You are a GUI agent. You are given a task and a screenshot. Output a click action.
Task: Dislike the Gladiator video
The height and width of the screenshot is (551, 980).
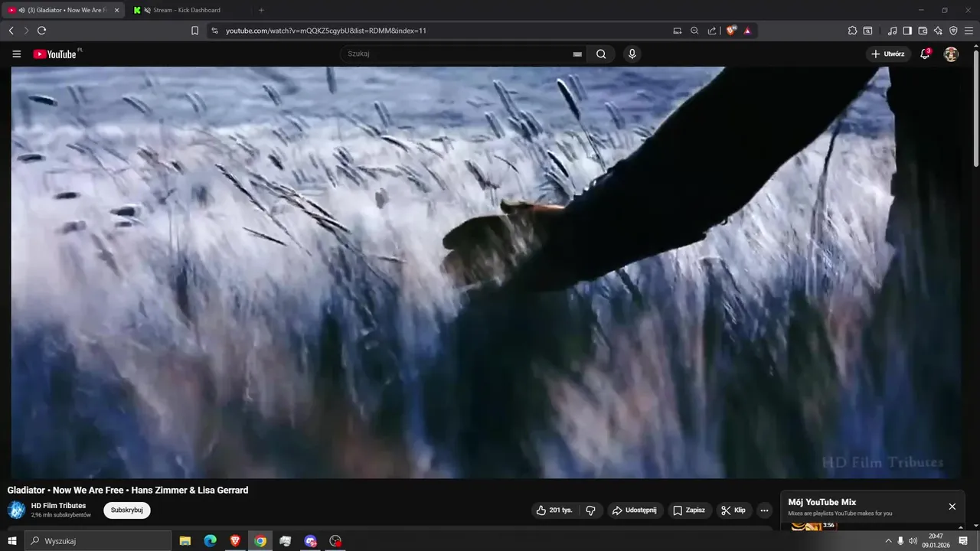tap(591, 510)
